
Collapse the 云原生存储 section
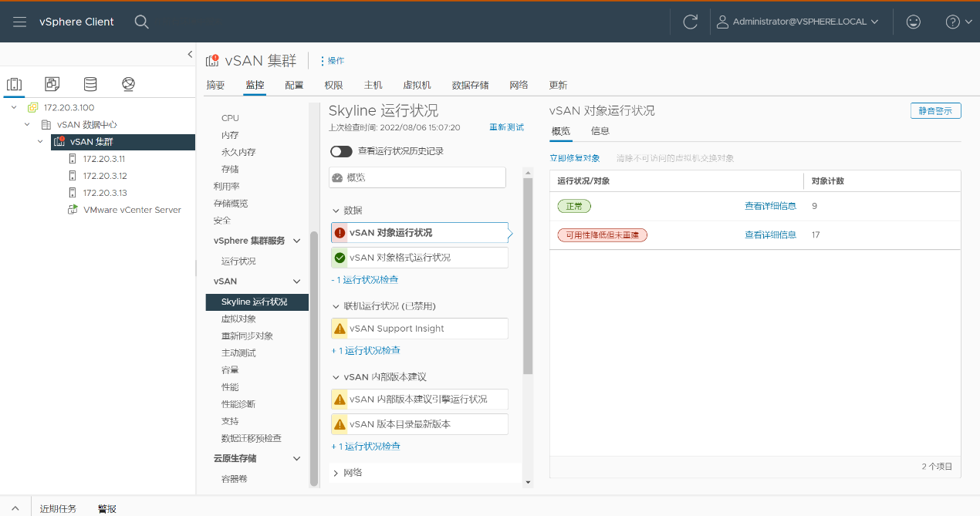pyautogui.click(x=296, y=458)
